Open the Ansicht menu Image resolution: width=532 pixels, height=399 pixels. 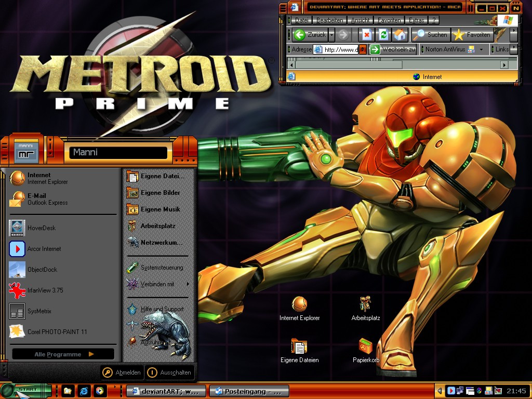(360, 20)
